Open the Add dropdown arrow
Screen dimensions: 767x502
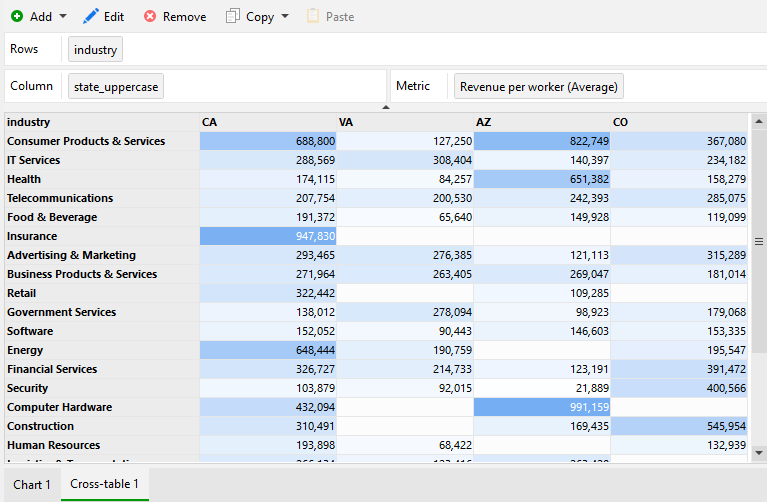[x=63, y=16]
